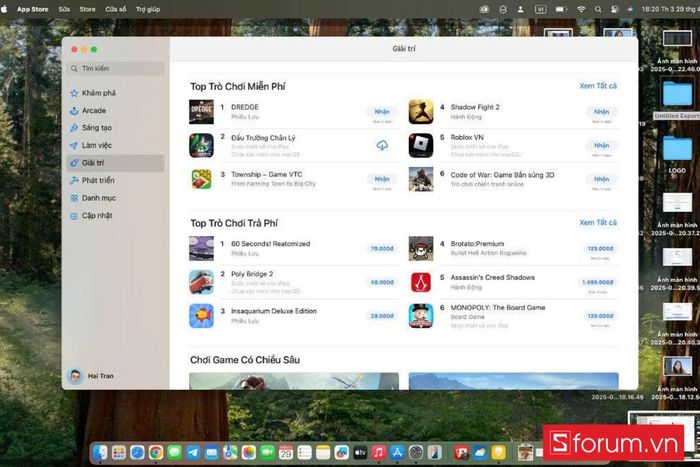Open the Cửa sổ menu
700x467 pixels.
point(116,9)
